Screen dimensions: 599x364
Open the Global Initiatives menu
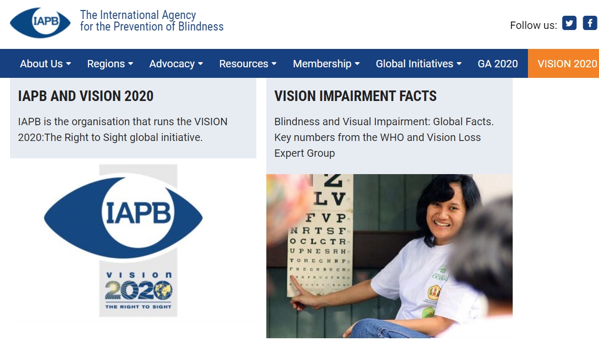(418, 64)
